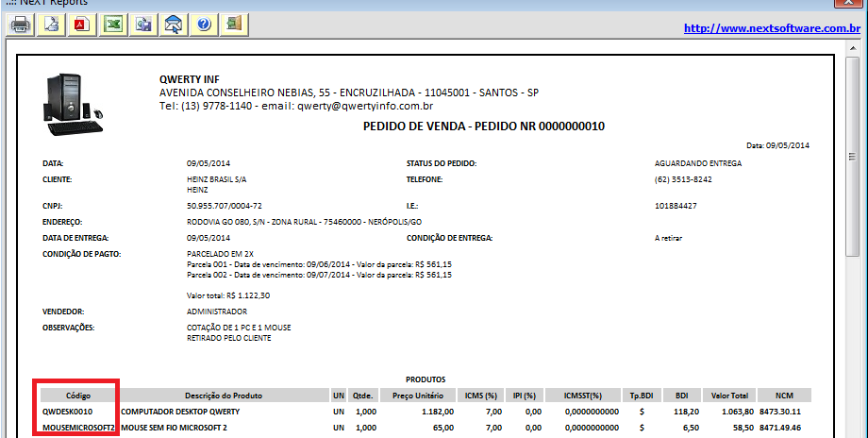Click unit price 65,00

444,428
